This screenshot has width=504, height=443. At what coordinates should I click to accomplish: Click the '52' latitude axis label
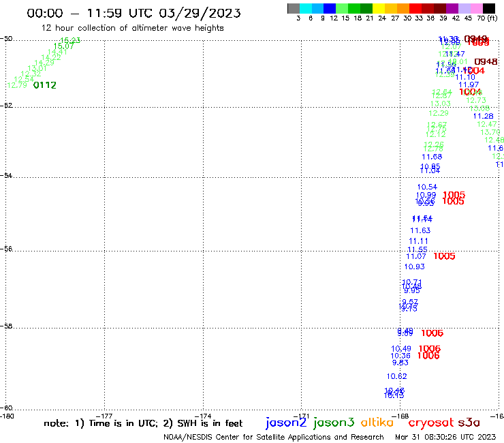click(x=6, y=106)
